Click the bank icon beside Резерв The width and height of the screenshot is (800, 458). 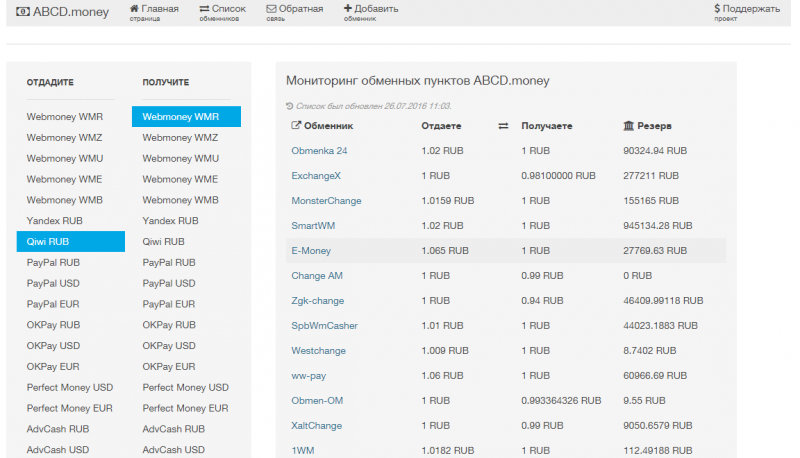click(629, 125)
